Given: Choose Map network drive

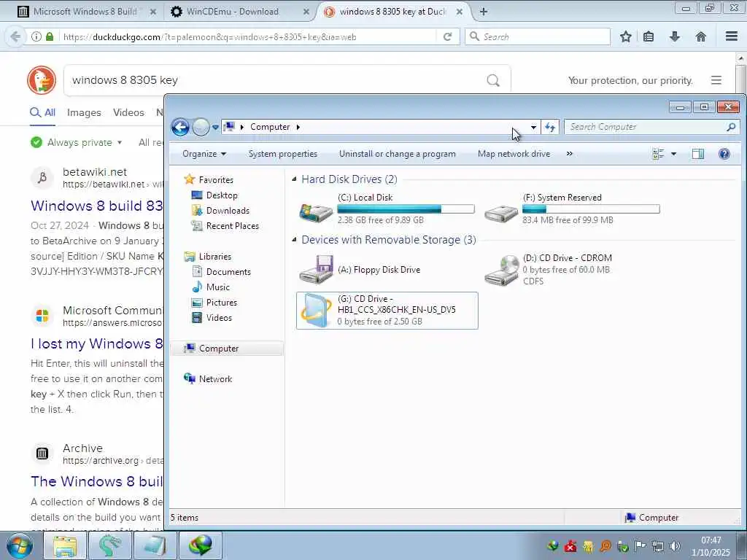Looking at the screenshot, I should click(514, 154).
